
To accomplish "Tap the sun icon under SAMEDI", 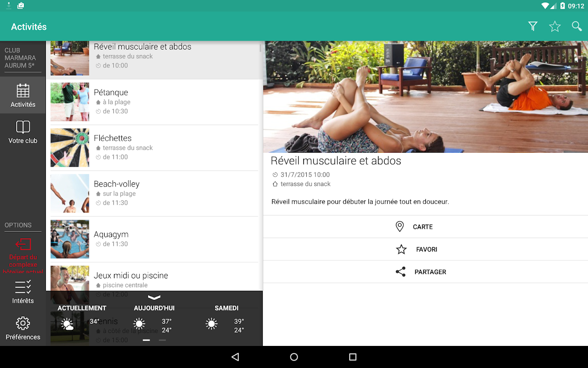I will pyautogui.click(x=211, y=324).
